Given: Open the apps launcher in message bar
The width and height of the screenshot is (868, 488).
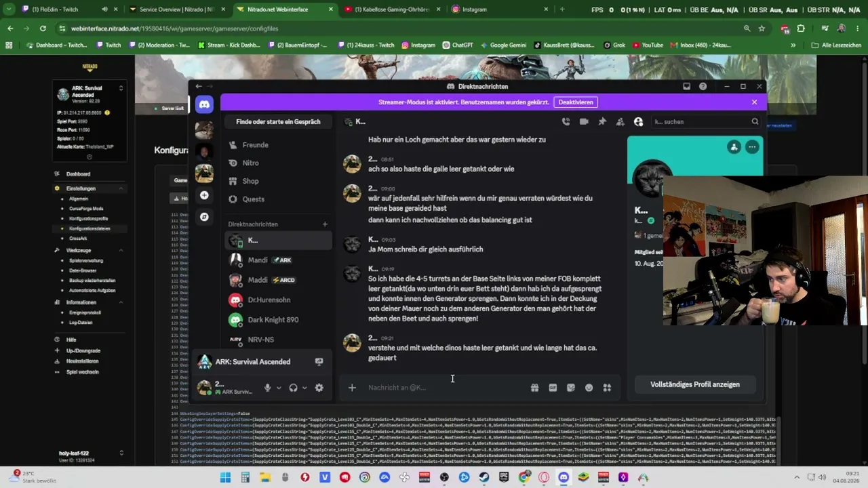Looking at the screenshot, I should pos(607,388).
